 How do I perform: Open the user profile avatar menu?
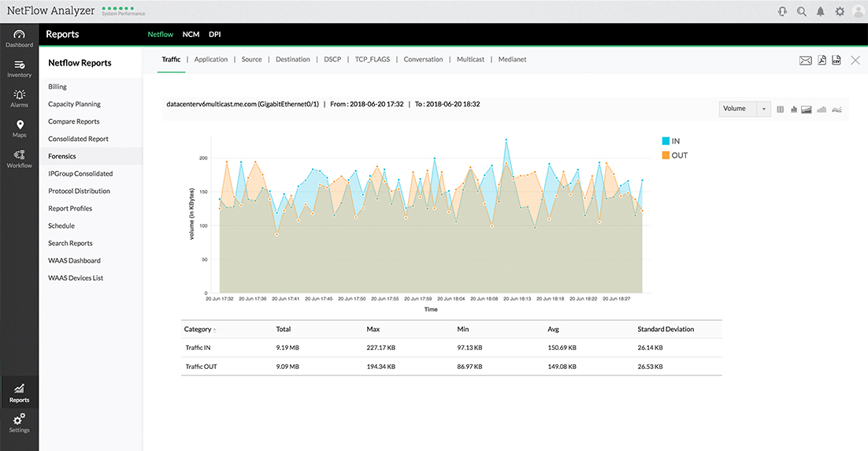click(x=858, y=11)
